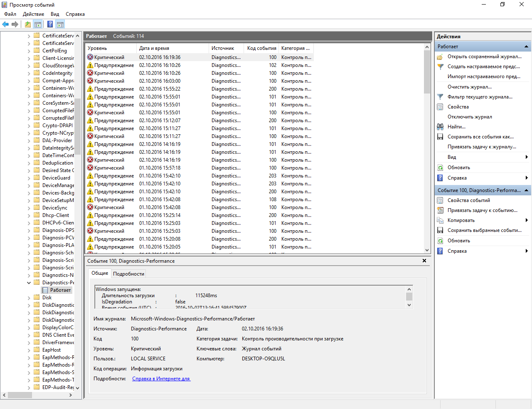532x409 pixels.
Task: Click the refresh icon below the 'Вид' action
Action: 440,168
